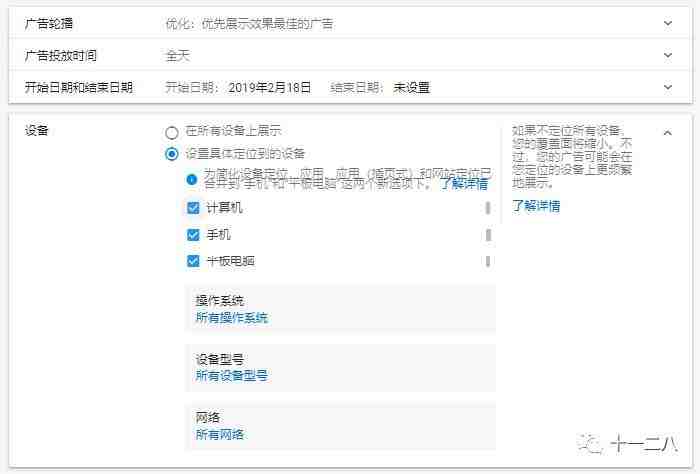700x474 pixels.
Task: Click the gray bar beside 计算机
Action: pyautogui.click(x=488, y=208)
